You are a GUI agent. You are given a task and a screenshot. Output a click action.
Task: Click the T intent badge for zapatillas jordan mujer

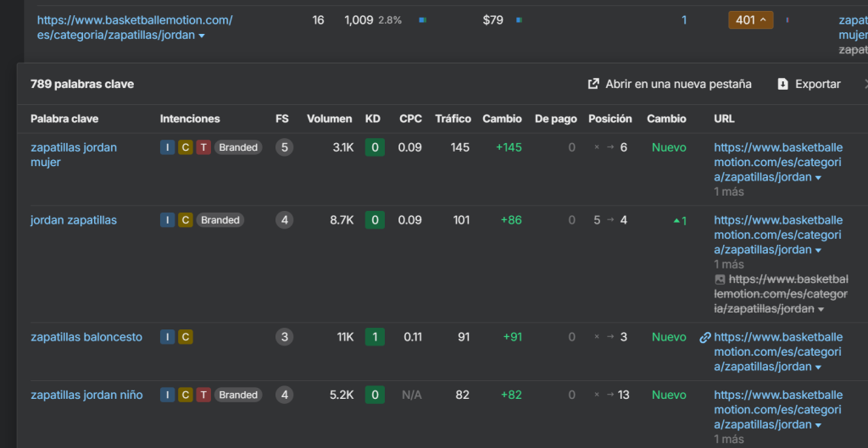tap(203, 147)
